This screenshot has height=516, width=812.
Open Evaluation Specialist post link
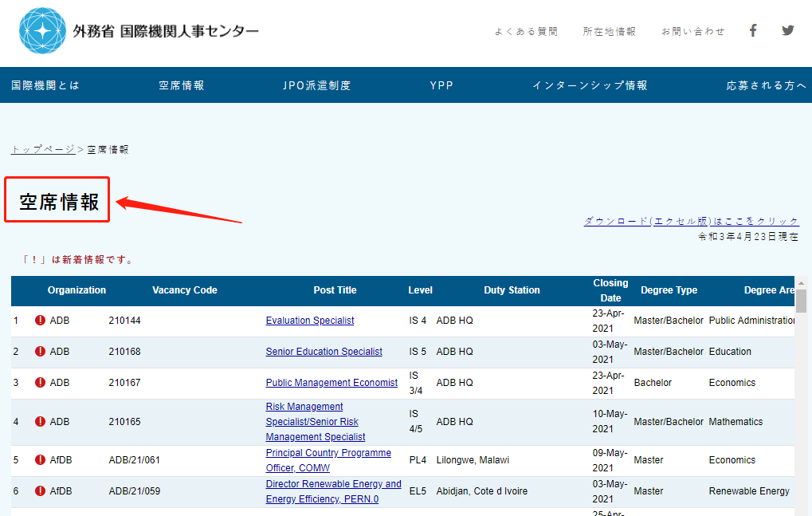310,321
